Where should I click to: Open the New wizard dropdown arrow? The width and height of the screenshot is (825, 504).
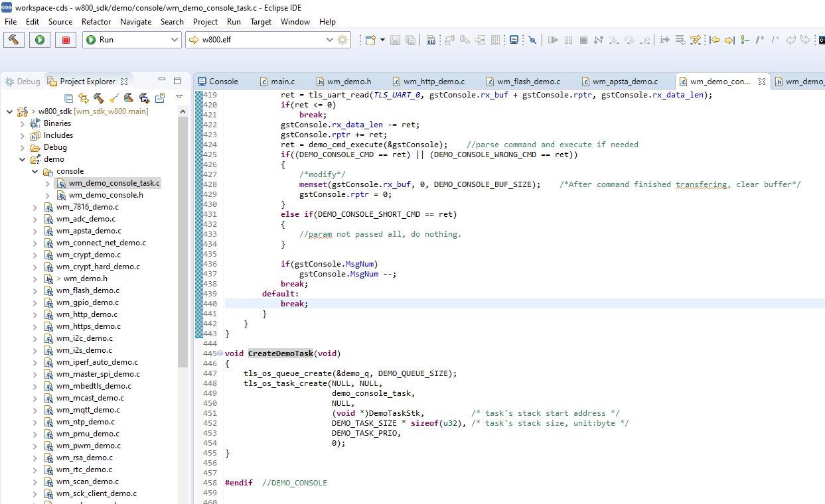[383, 40]
